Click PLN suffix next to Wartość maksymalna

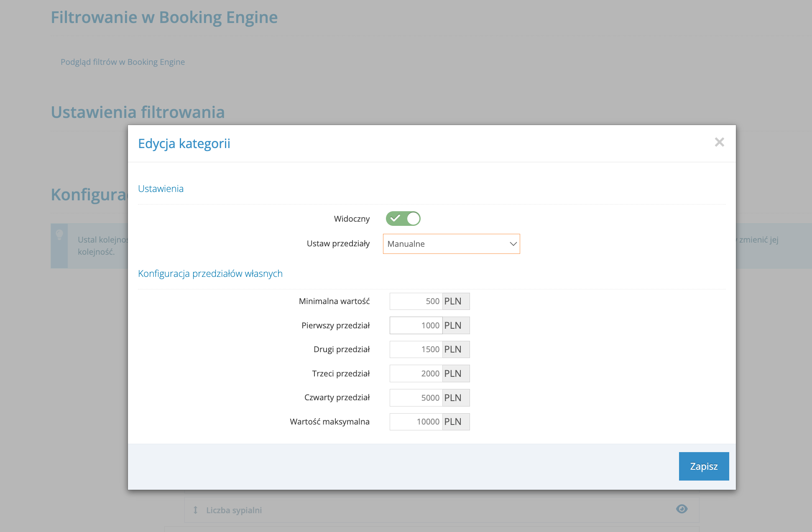point(456,422)
